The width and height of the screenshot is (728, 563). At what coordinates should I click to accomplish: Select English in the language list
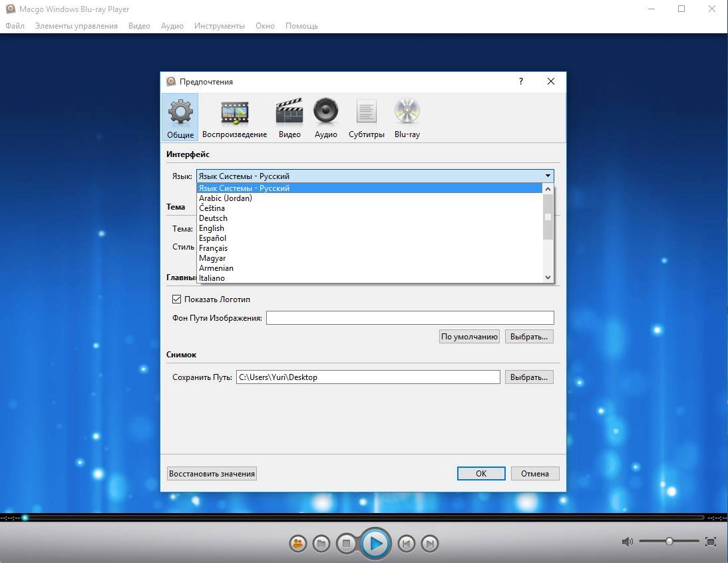(x=369, y=228)
